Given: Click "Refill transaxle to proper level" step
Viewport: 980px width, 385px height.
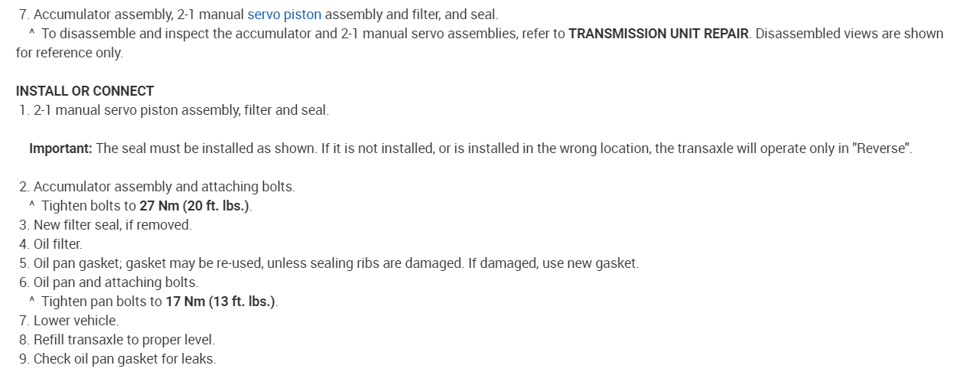Looking at the screenshot, I should (124, 340).
